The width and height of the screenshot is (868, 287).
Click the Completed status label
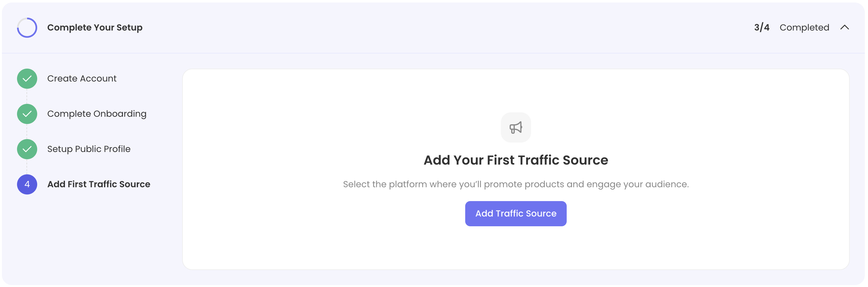click(804, 28)
